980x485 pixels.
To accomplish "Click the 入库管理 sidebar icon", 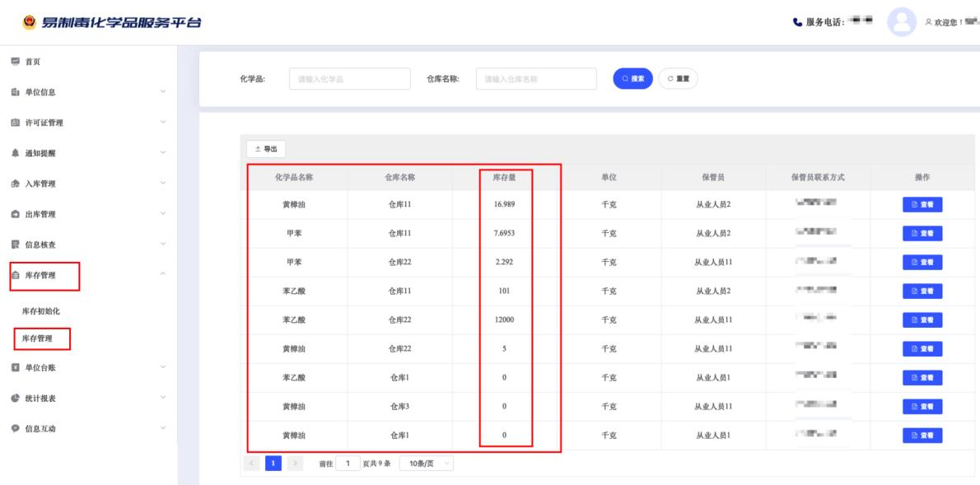I will point(15,184).
